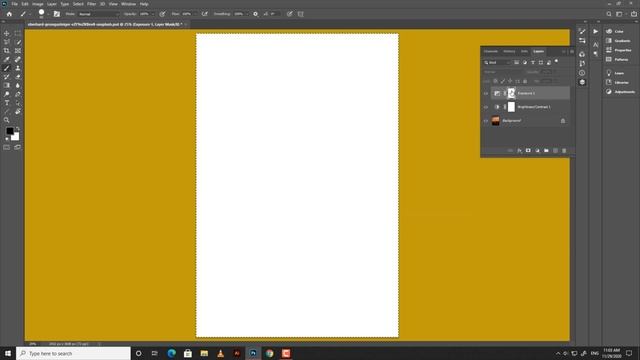The width and height of the screenshot is (640, 360).
Task: Select the Gradient tool
Action: (x=7, y=85)
